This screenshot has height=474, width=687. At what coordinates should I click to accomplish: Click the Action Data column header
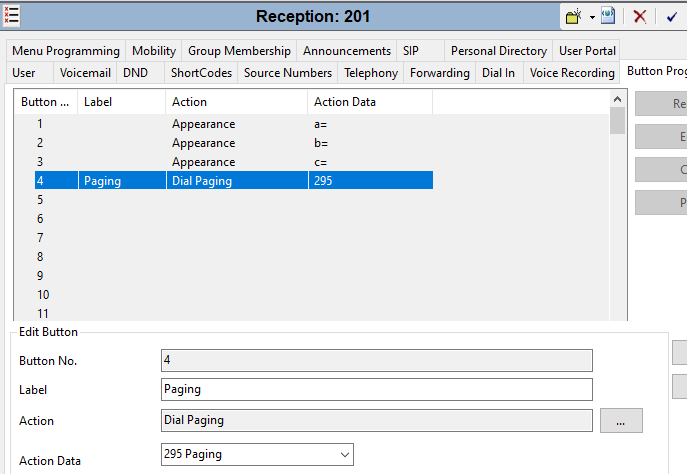370,102
